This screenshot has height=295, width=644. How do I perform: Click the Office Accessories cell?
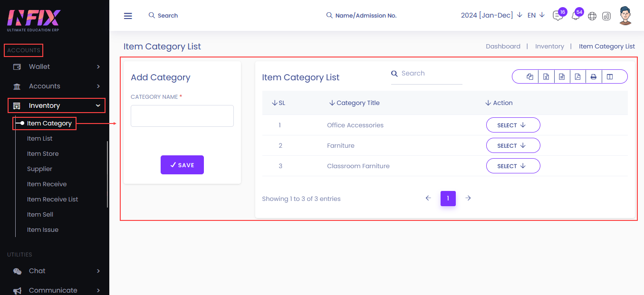coord(355,125)
